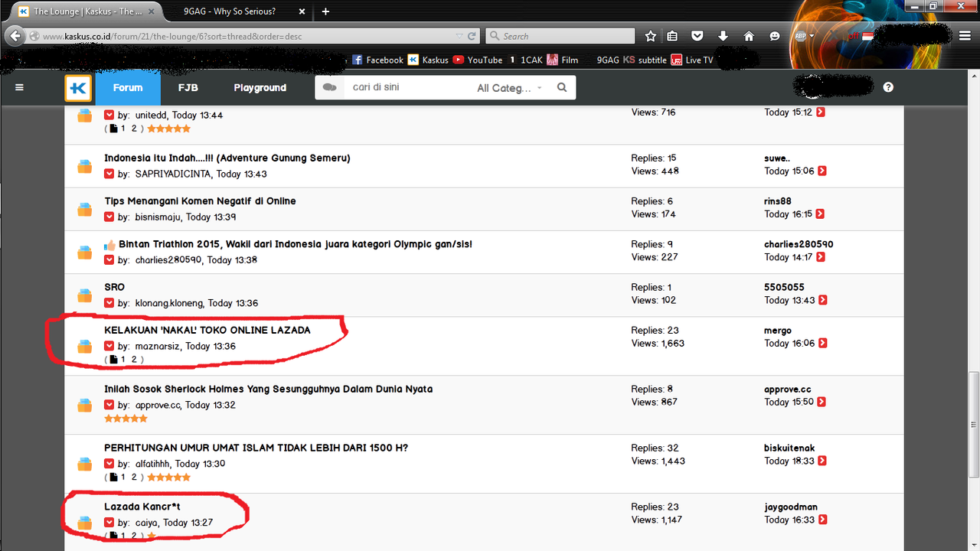
Task: Focus the Firefox Search box
Action: (x=559, y=36)
